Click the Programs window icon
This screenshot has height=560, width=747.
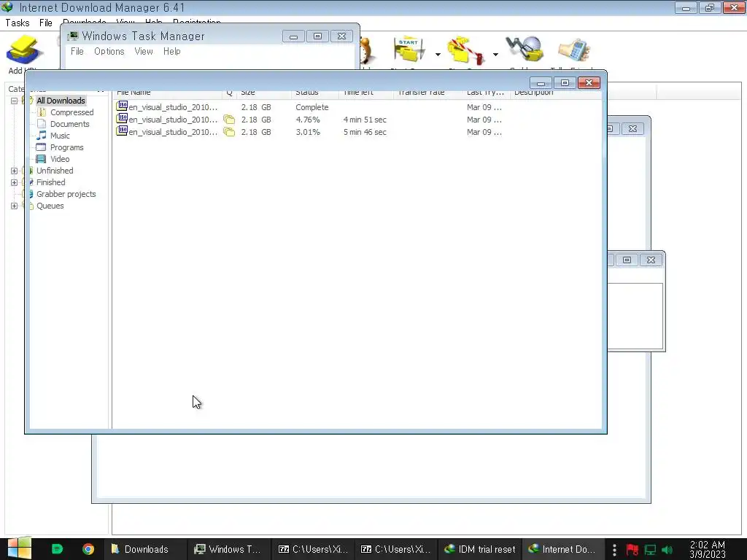(x=42, y=147)
